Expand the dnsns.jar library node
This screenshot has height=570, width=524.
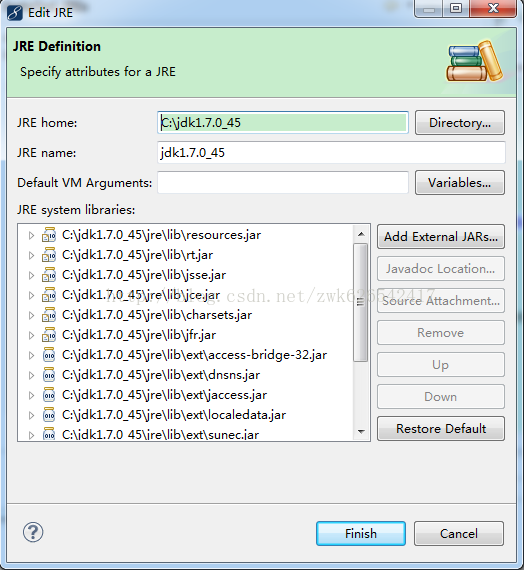click(x=31, y=376)
